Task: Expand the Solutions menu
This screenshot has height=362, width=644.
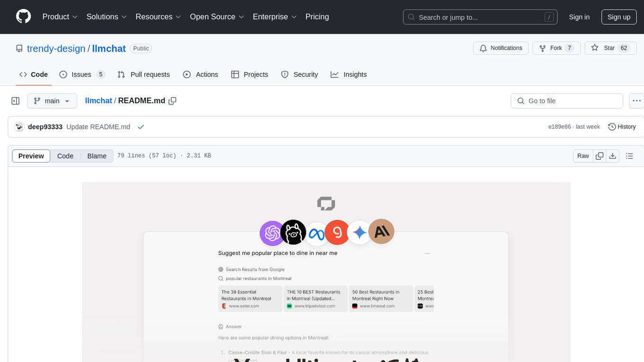Action: click(x=107, y=17)
